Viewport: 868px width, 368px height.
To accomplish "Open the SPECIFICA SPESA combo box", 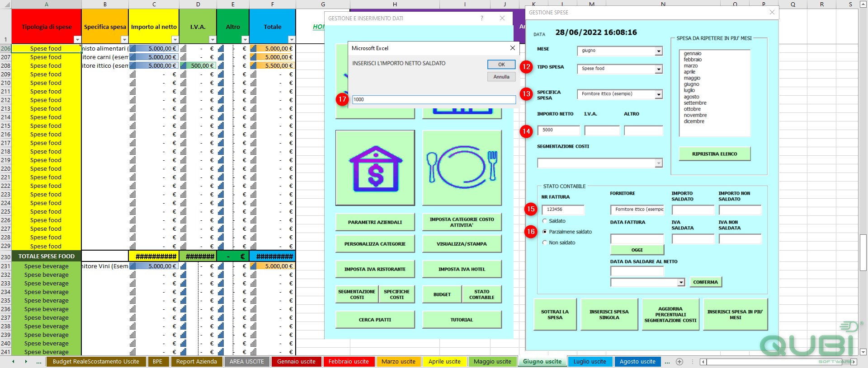I will tap(659, 94).
